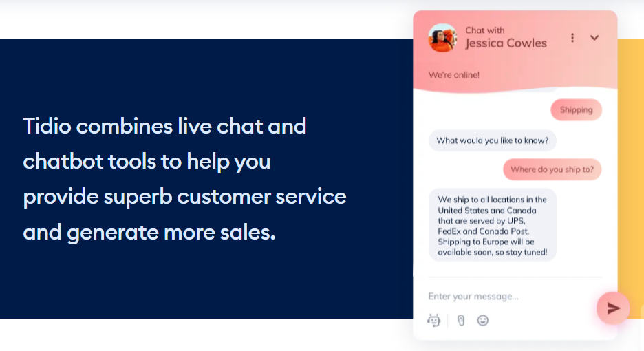Click the 'Where do you ship to?' bubble
Image resolution: width=644 pixels, height=351 pixels.
(x=552, y=169)
